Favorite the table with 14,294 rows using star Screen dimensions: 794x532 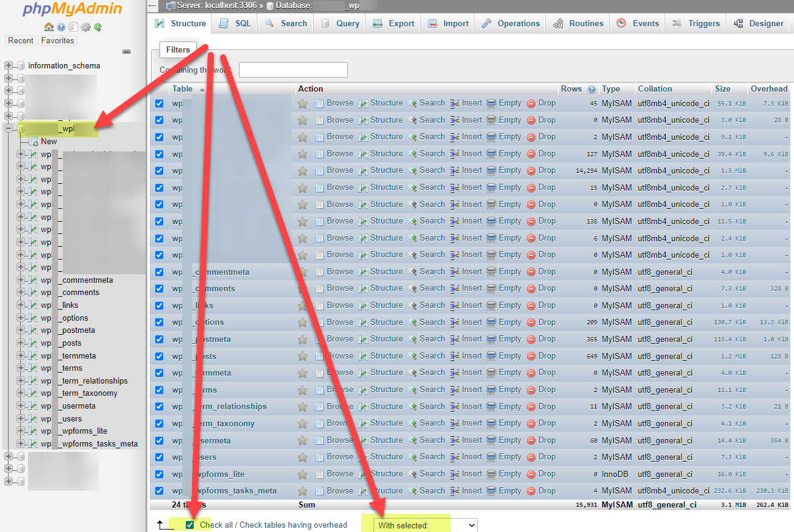point(303,170)
